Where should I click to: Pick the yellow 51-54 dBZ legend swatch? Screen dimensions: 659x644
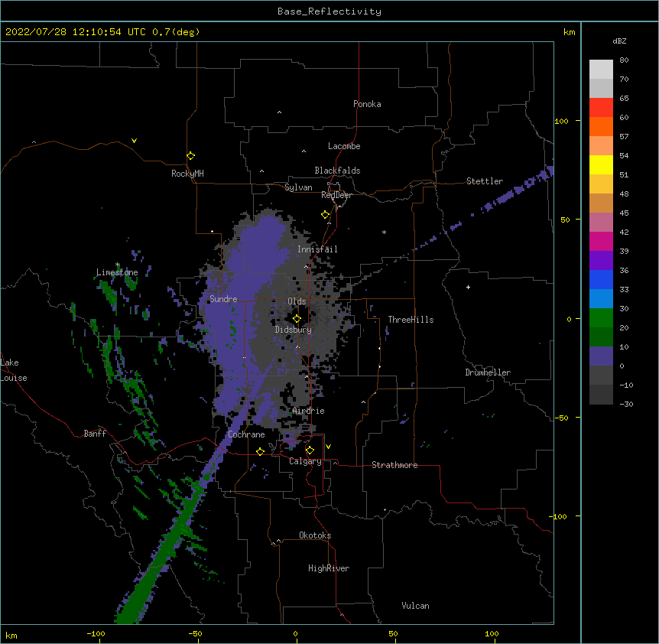601,165
